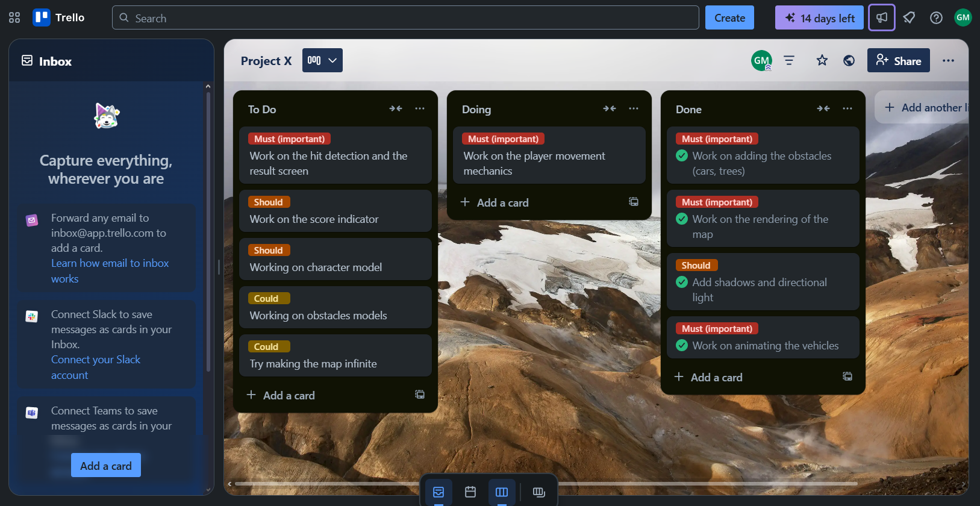Collapse the To Do list
The image size is (980, 506).
(x=395, y=109)
